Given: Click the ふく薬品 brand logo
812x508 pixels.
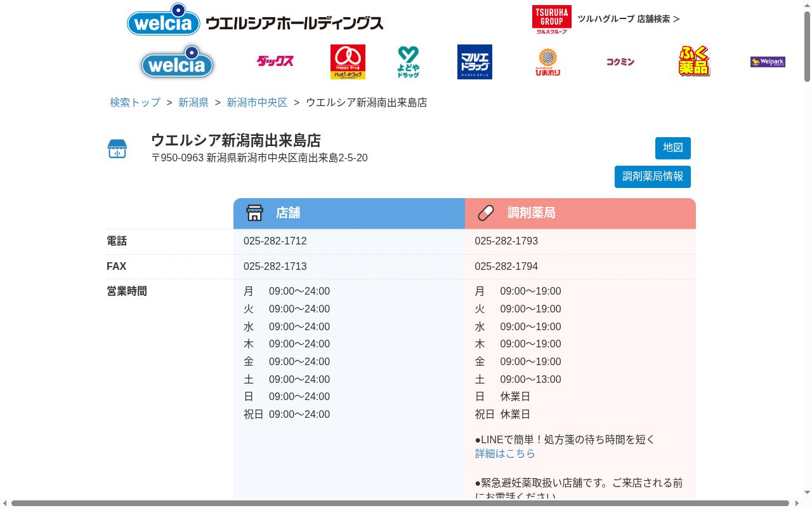Looking at the screenshot, I should coord(694,61).
